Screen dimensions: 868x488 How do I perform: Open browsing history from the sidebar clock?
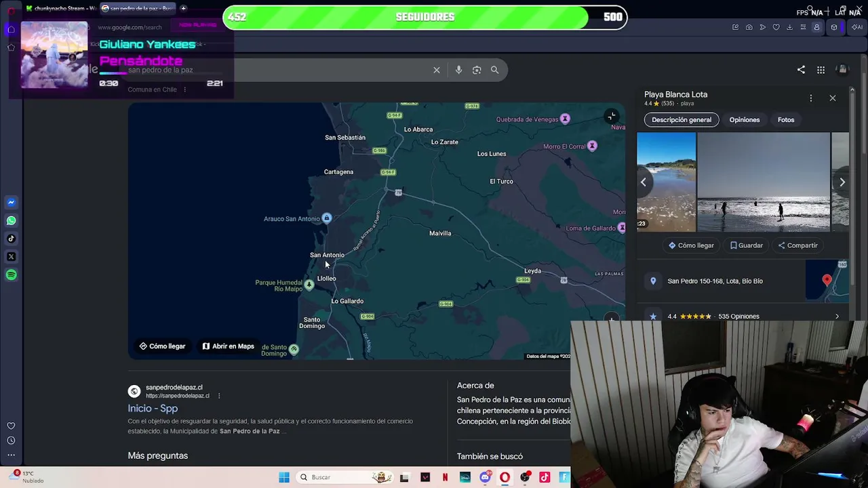coord(11,441)
